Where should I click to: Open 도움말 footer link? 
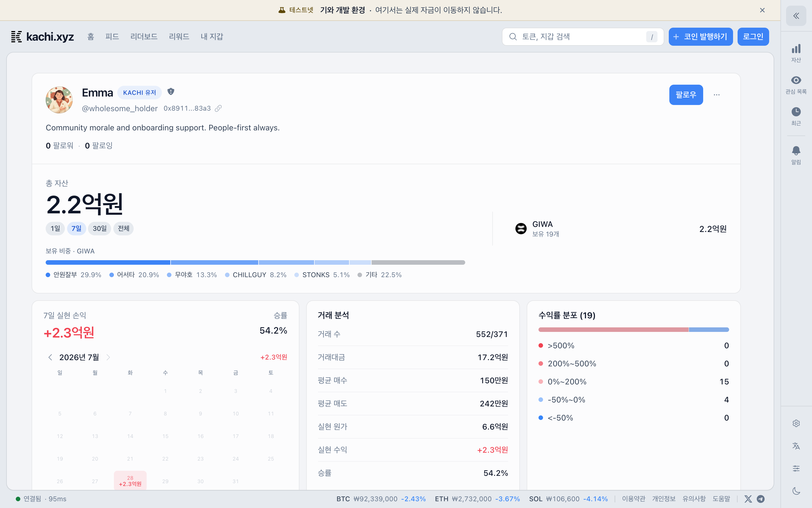tap(721, 499)
